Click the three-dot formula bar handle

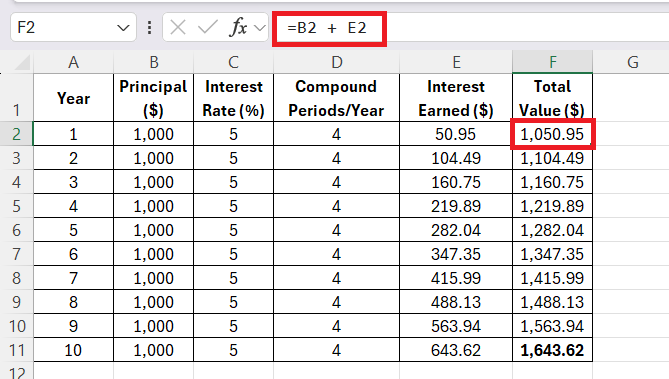point(149,28)
